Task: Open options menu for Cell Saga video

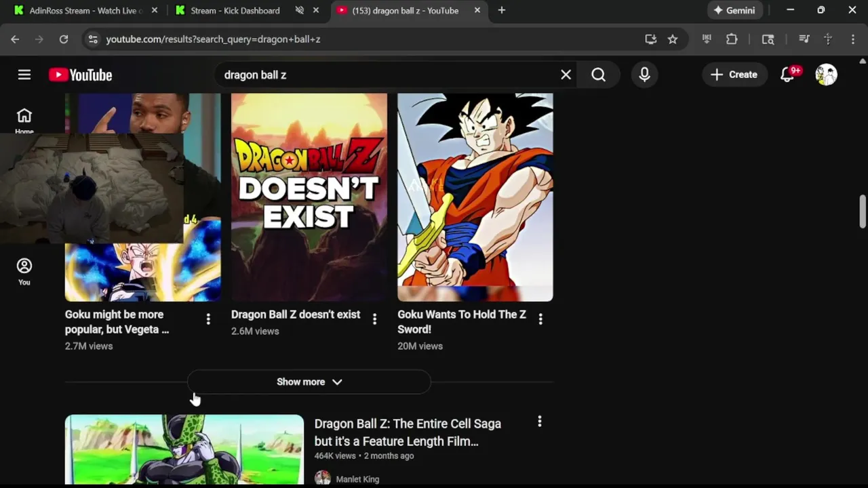Action: pos(540,422)
